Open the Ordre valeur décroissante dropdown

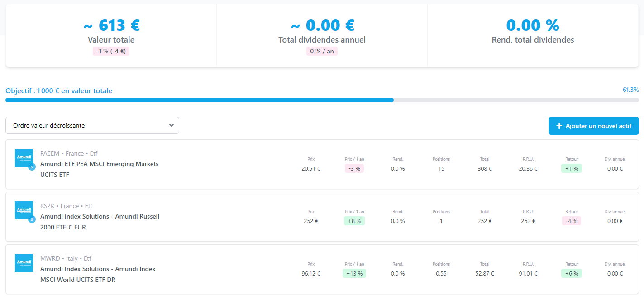92,125
